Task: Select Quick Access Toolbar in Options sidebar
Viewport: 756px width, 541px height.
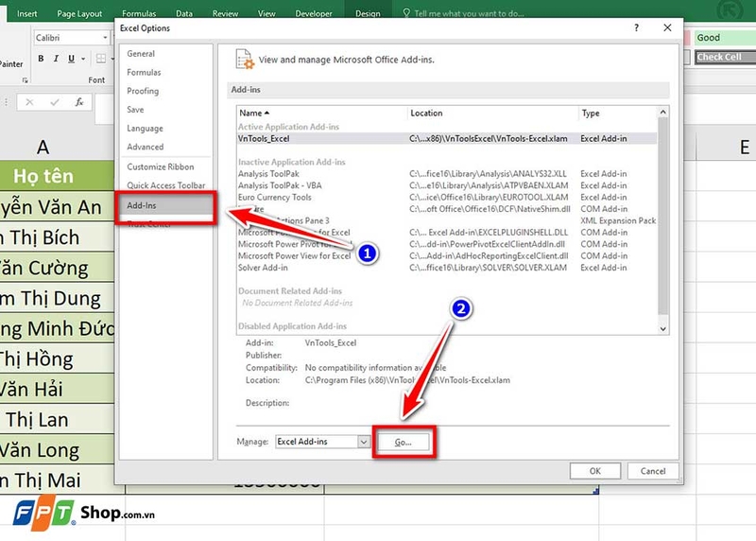Action: 165,185
